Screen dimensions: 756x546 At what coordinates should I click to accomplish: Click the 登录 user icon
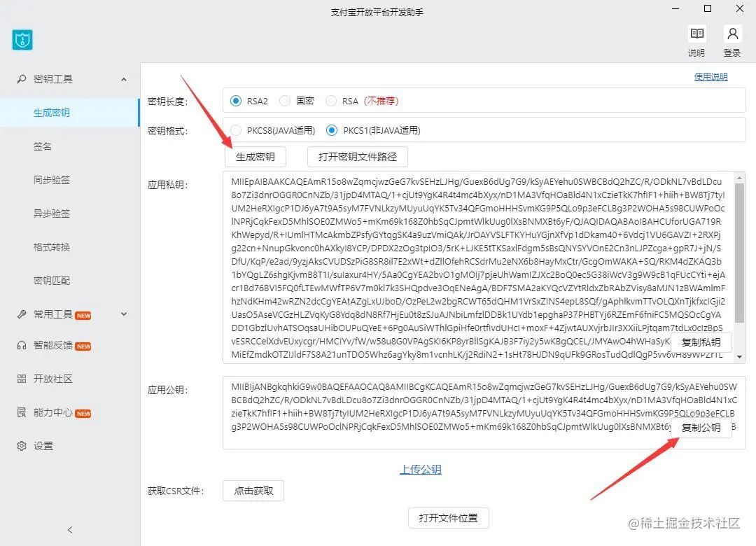(732, 34)
